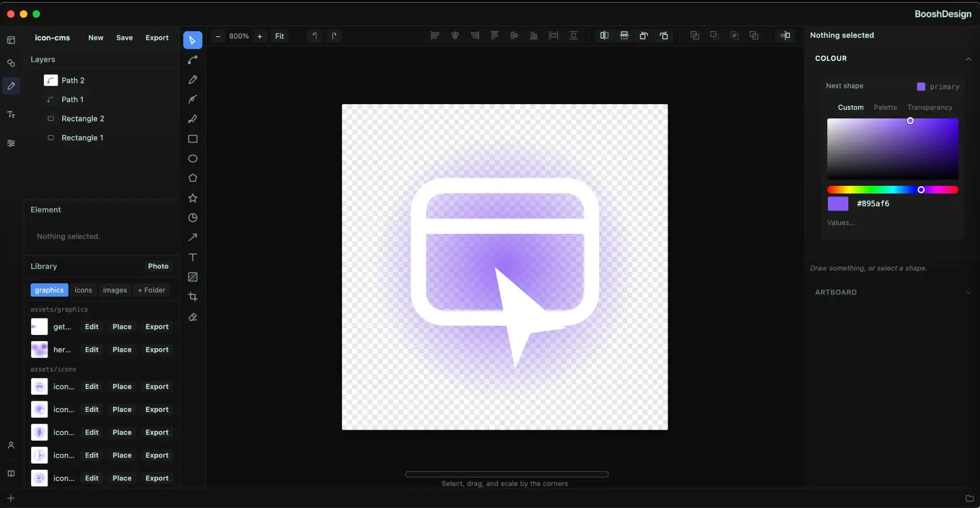Redo with the right-turn arrow
The width and height of the screenshot is (980, 508).
[334, 36]
